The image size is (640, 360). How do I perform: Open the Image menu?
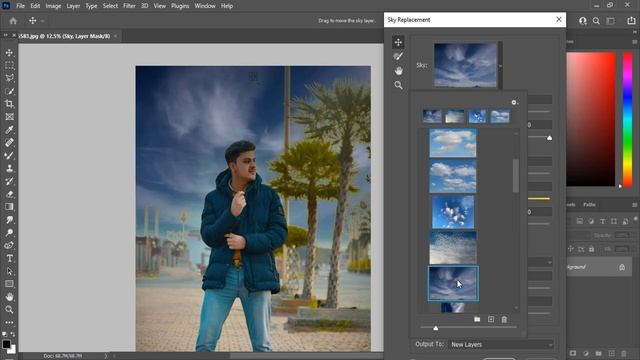pos(53,6)
